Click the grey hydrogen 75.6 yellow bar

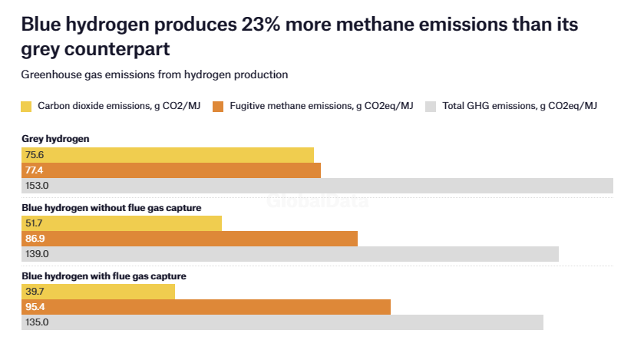pos(167,155)
